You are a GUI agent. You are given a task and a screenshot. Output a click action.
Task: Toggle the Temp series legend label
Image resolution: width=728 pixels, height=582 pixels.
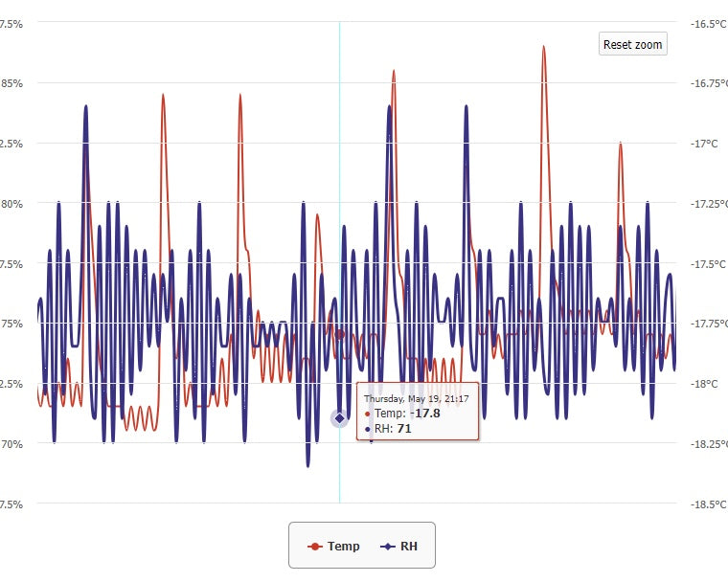click(343, 546)
